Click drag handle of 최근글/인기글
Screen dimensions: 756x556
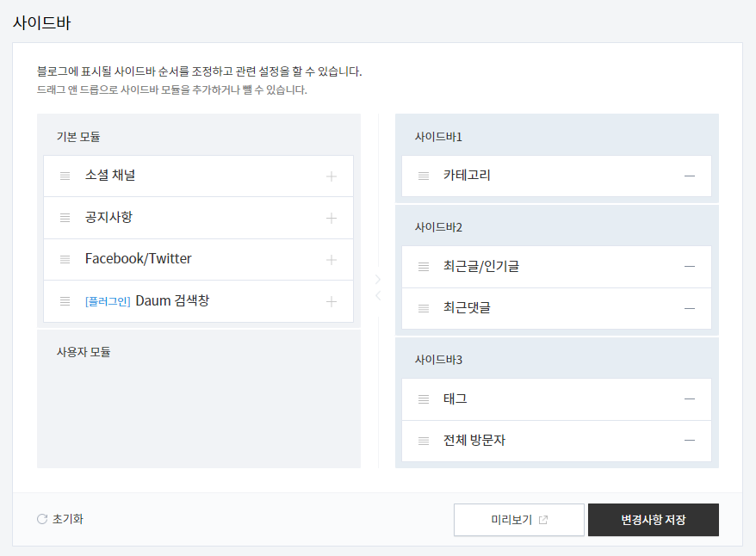424,267
